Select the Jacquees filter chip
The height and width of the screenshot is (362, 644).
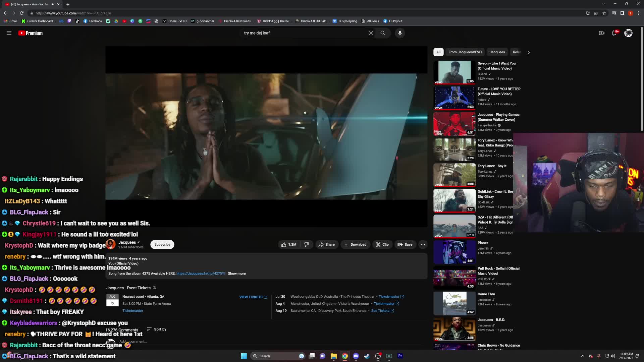[497, 52]
